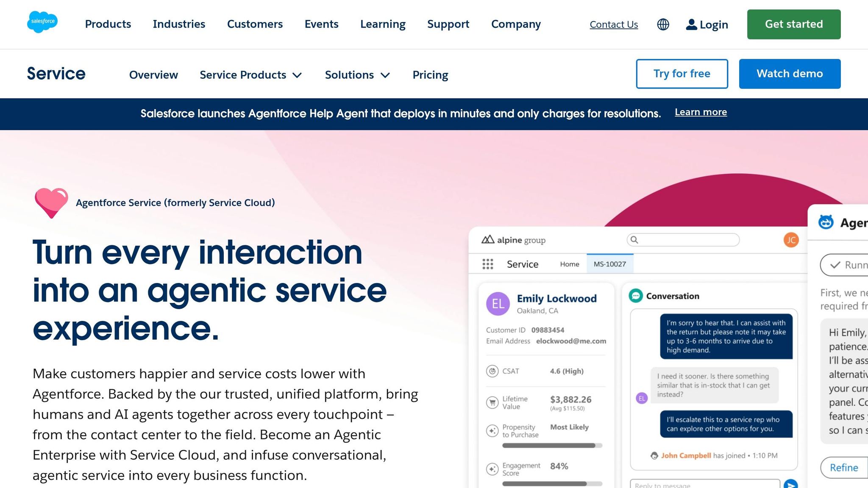
Task: Click the 'I need it sooner' chat message
Action: [715, 385]
